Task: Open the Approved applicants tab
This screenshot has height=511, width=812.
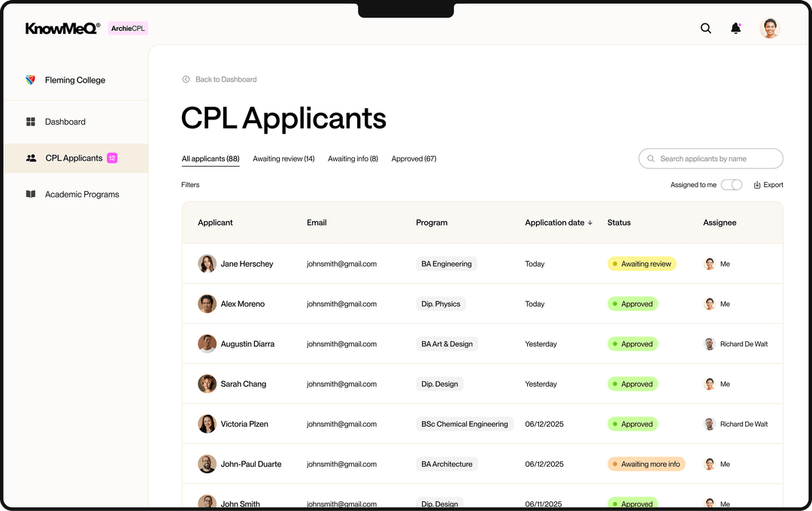Action: (x=414, y=159)
